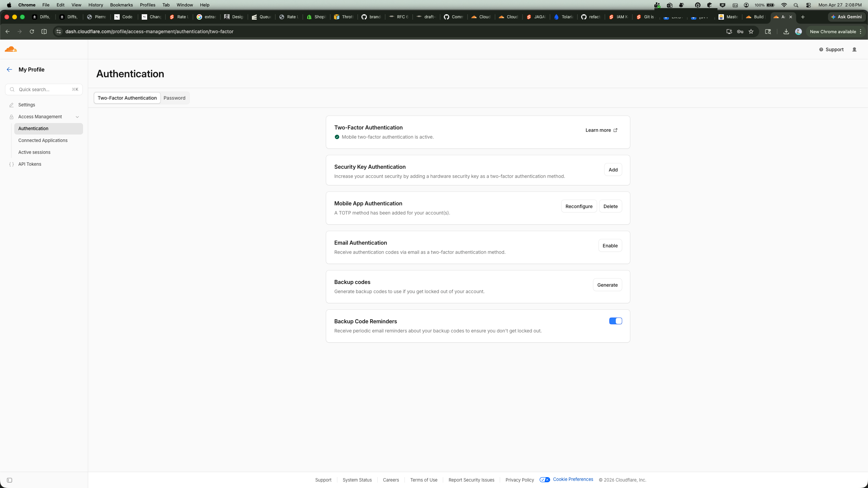This screenshot has width=868, height=488.
Task: Click the Support help icon
Action: 822,49
